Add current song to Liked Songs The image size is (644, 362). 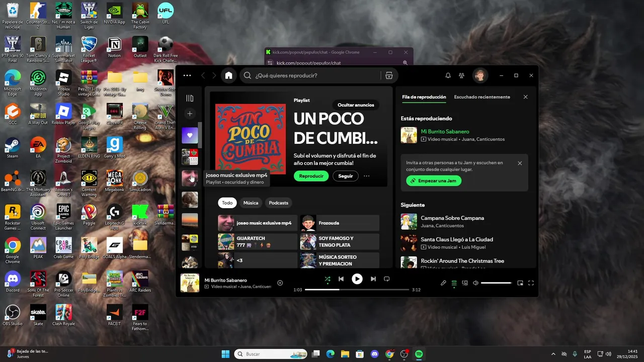point(280,283)
